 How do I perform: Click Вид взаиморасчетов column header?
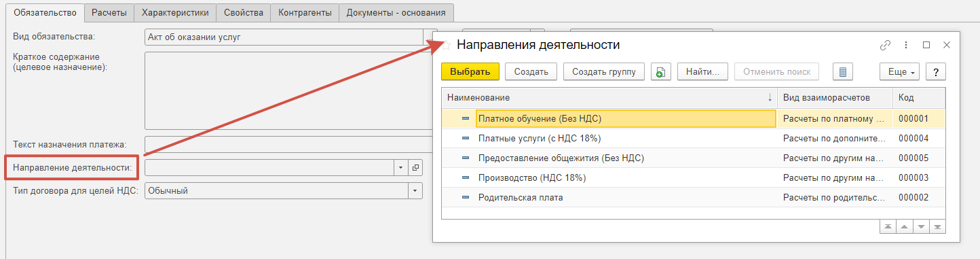pyautogui.click(x=835, y=98)
